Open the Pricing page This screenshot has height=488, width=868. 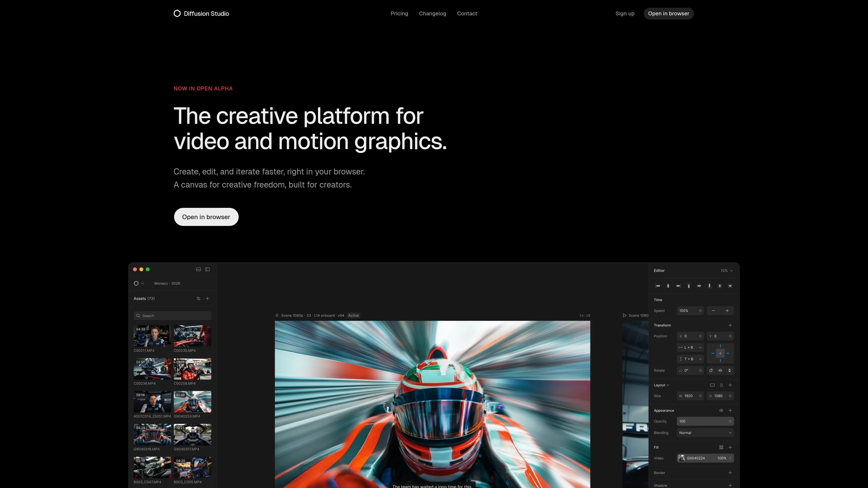click(399, 14)
